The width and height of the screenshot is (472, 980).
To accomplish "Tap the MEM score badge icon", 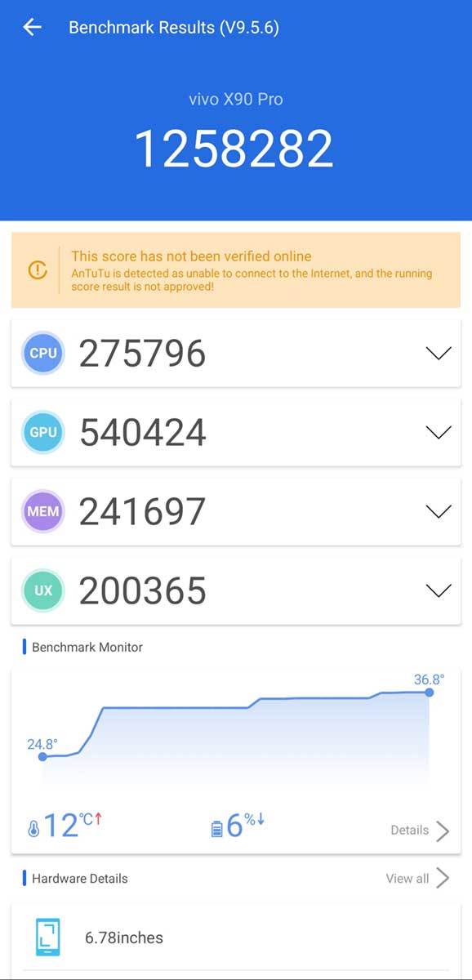I will 42,510.
